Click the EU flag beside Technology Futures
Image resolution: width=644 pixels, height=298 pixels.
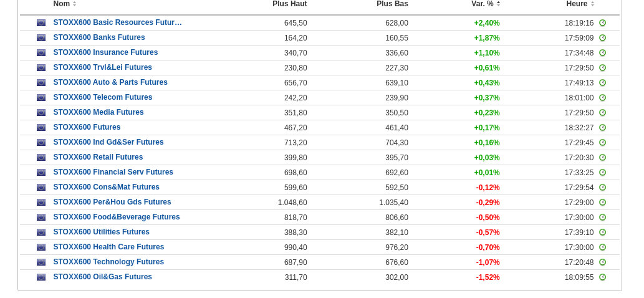pos(41,262)
